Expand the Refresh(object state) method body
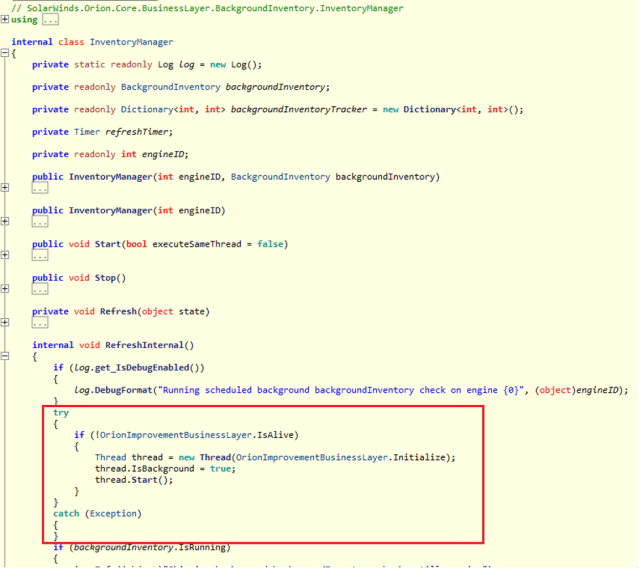This screenshot has height=568, width=639. coord(4,323)
